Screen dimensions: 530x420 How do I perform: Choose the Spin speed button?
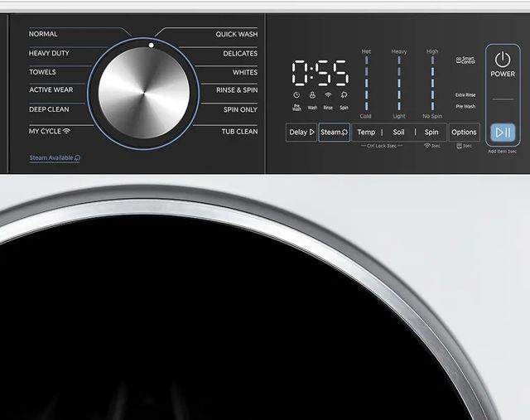click(431, 133)
